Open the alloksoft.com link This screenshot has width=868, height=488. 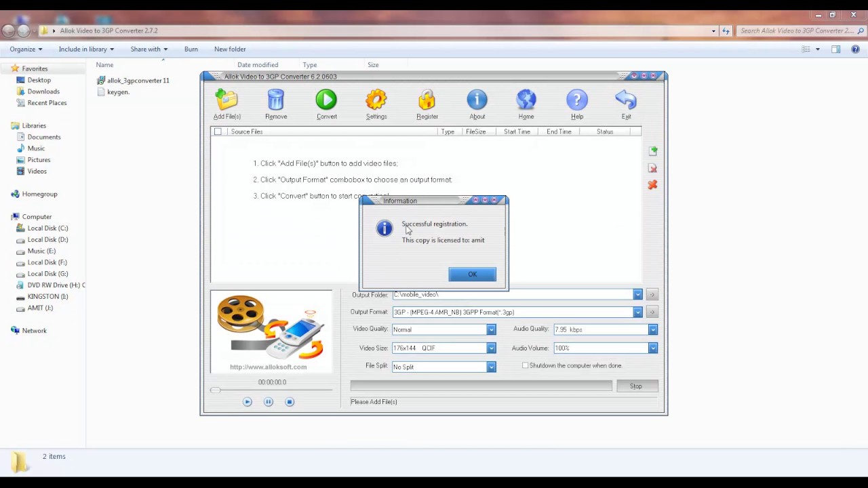pyautogui.click(x=268, y=367)
